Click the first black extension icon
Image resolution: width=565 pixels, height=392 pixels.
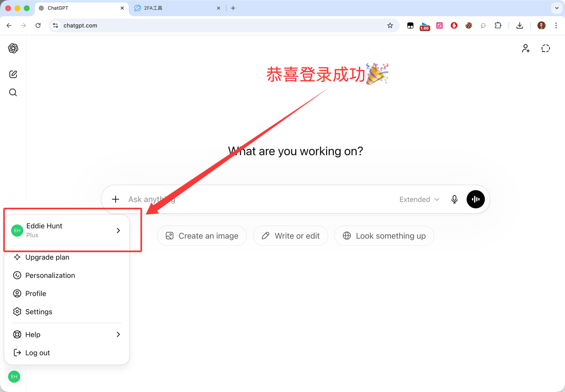click(411, 26)
